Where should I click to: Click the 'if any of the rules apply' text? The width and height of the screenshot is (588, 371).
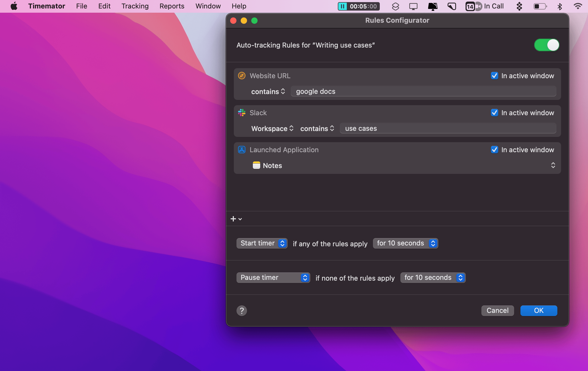(x=330, y=244)
